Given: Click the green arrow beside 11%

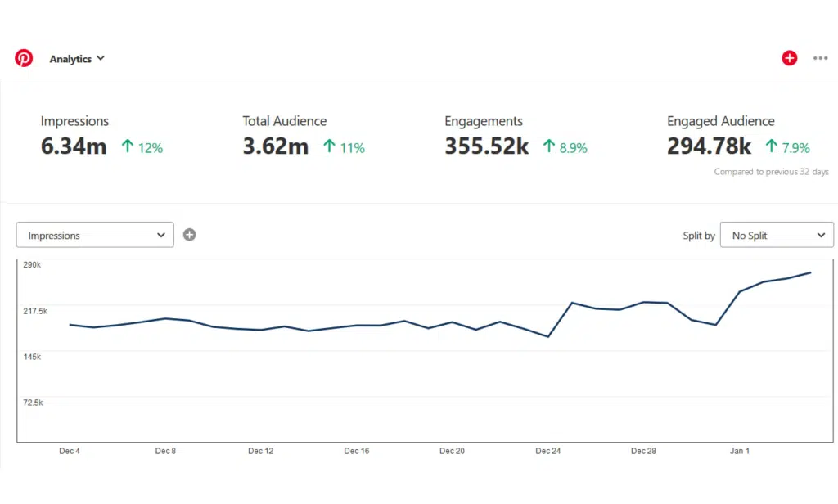Looking at the screenshot, I should [x=329, y=147].
